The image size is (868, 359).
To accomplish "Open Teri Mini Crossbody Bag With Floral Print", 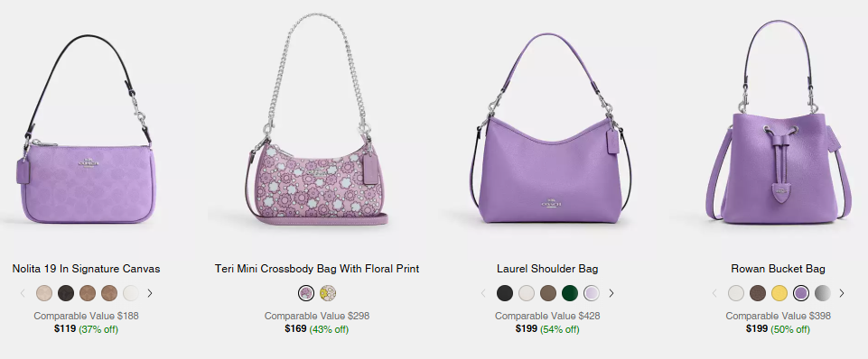I will click(x=317, y=269).
